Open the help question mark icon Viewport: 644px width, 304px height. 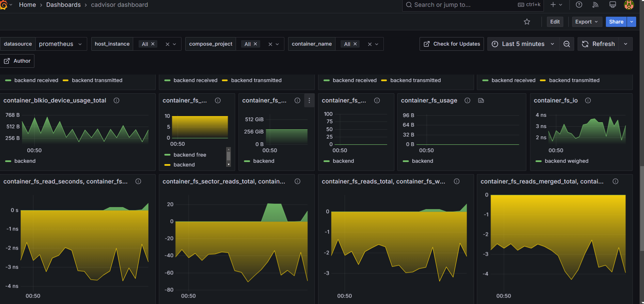tap(579, 5)
